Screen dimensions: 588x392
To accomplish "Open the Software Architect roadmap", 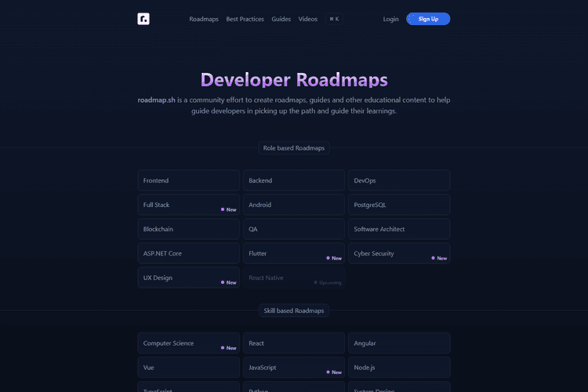I will [x=399, y=229].
